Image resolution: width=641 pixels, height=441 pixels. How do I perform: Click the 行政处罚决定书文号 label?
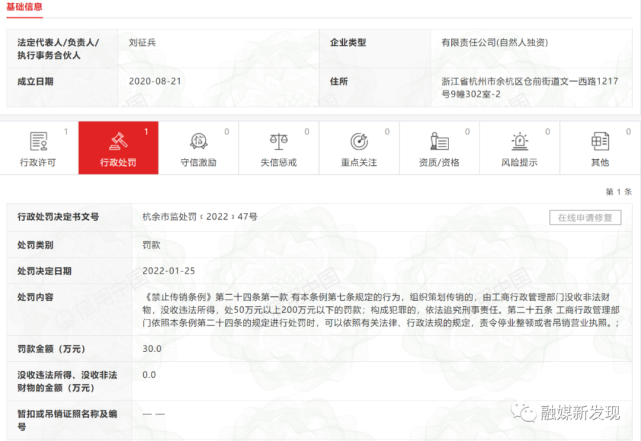click(x=58, y=217)
